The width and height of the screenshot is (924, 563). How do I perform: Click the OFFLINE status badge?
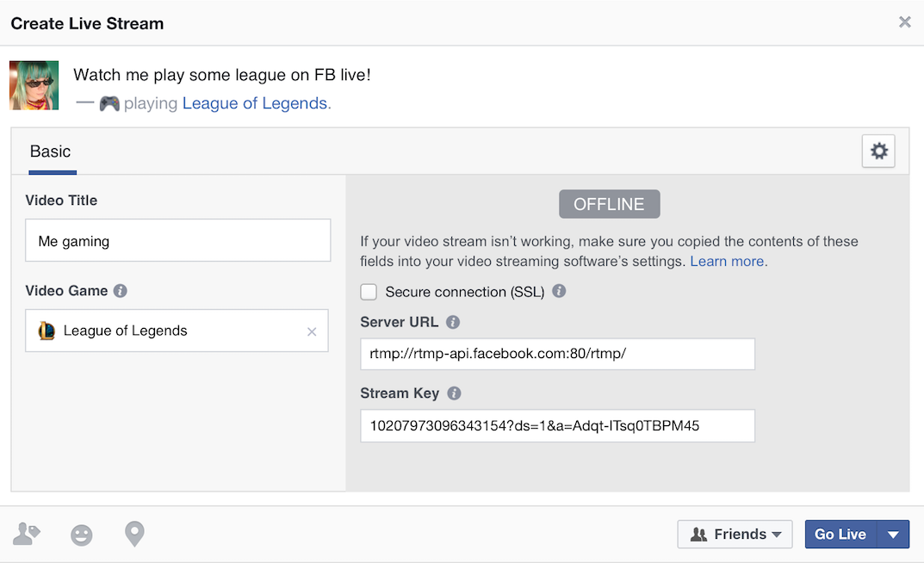[610, 204]
